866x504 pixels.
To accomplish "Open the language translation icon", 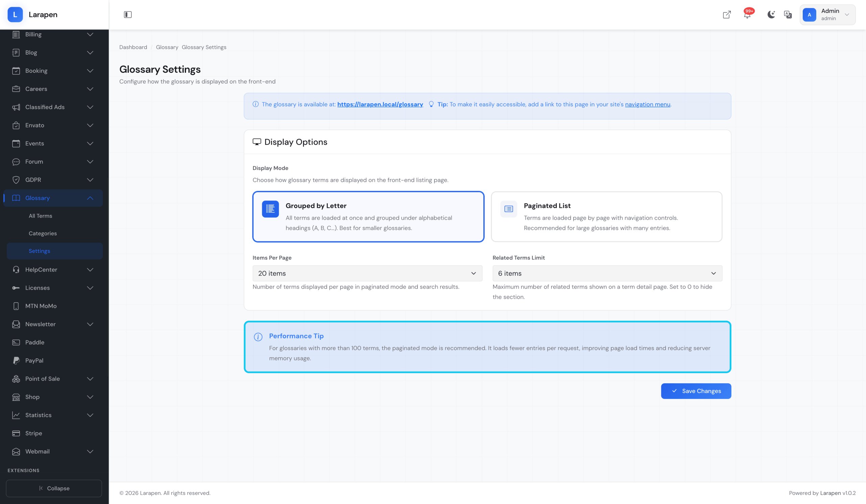I will click(x=788, y=15).
